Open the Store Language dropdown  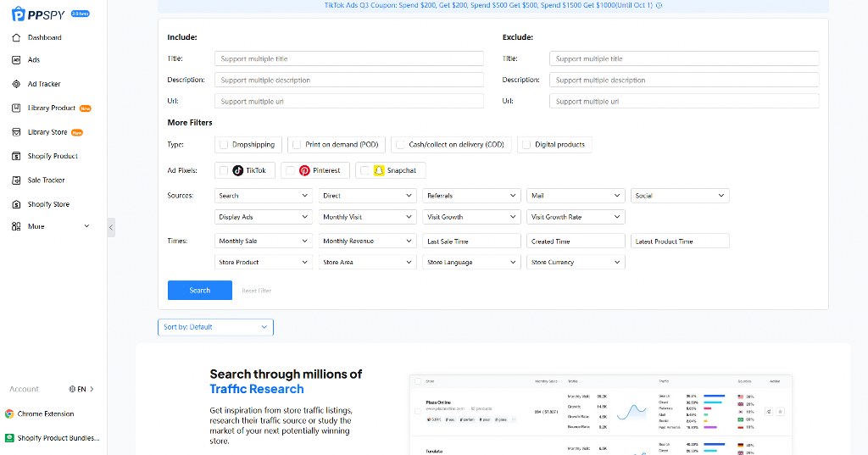[471, 263]
